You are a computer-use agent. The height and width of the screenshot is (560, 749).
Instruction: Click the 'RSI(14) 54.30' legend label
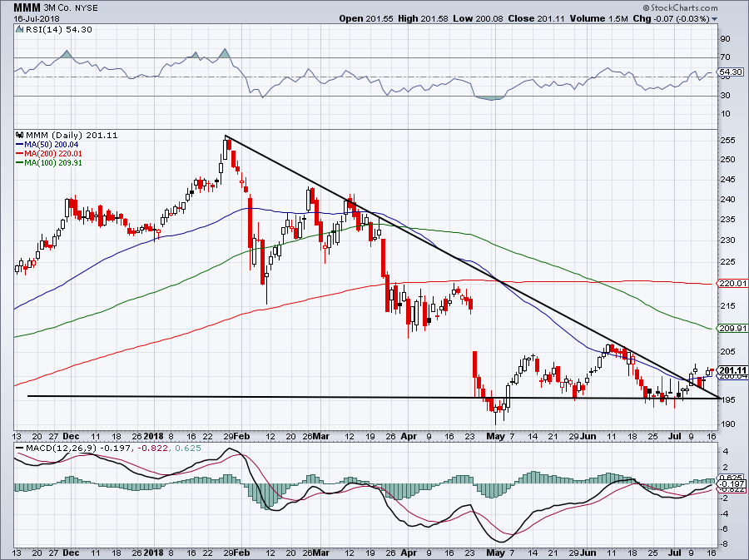pyautogui.click(x=59, y=30)
